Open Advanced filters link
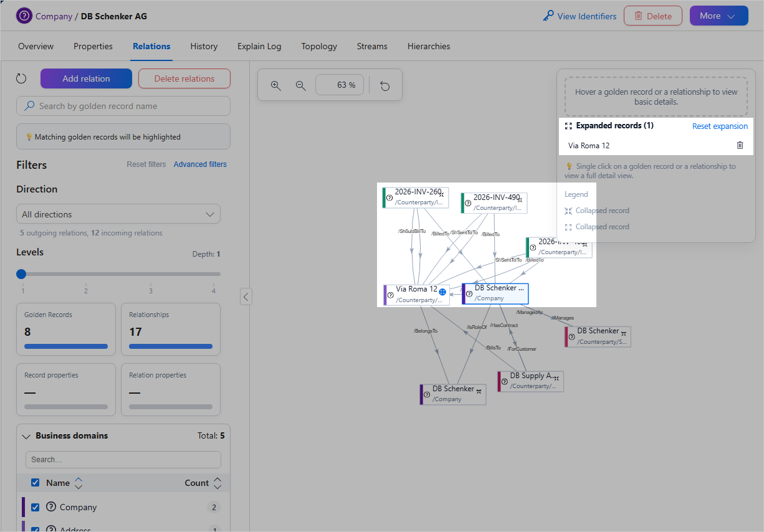Viewport: 764px width, 532px height. pos(200,164)
